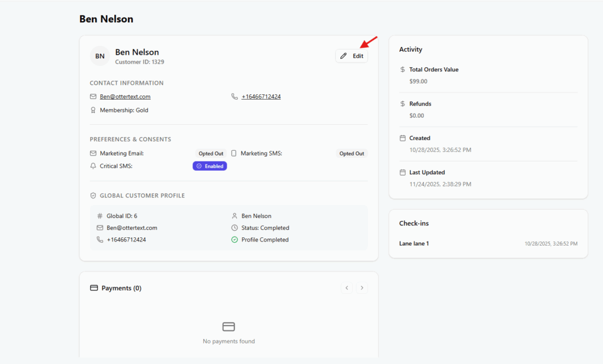This screenshot has height=364, width=603.
Task: Click the Membership Gold badge icon
Action: pos(93,110)
